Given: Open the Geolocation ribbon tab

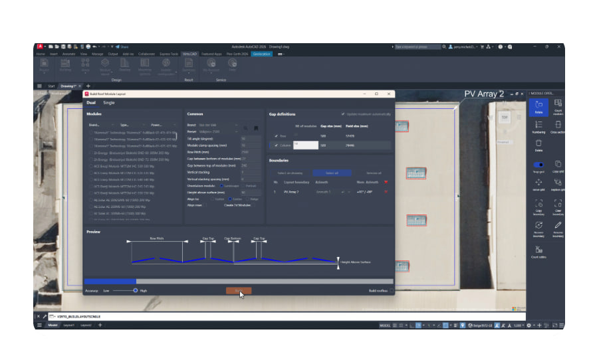Looking at the screenshot, I should (x=261, y=54).
